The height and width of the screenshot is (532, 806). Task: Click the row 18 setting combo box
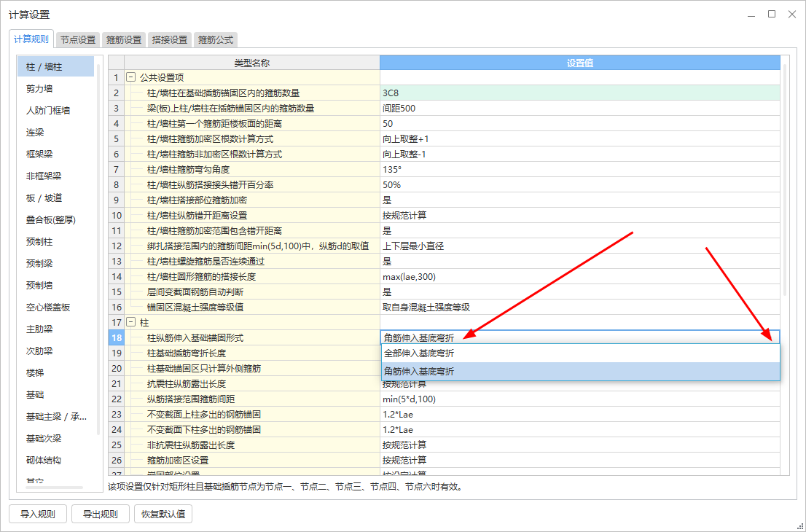point(580,337)
